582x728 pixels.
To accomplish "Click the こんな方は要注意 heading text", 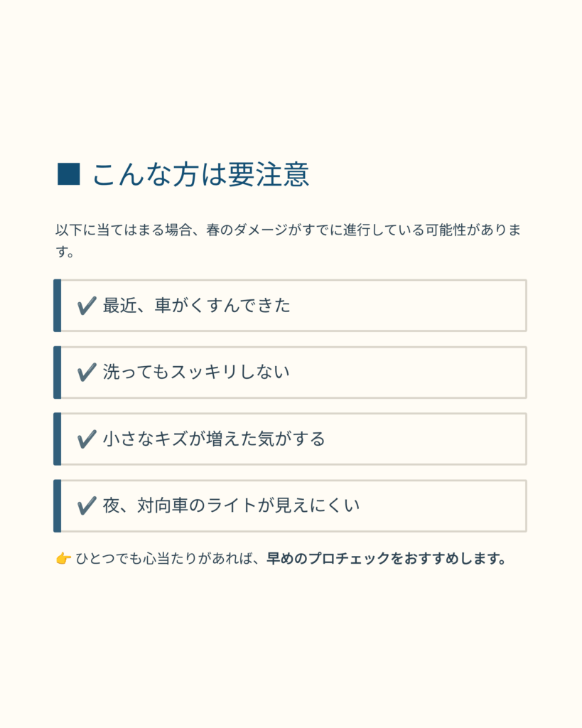I will (x=200, y=175).
